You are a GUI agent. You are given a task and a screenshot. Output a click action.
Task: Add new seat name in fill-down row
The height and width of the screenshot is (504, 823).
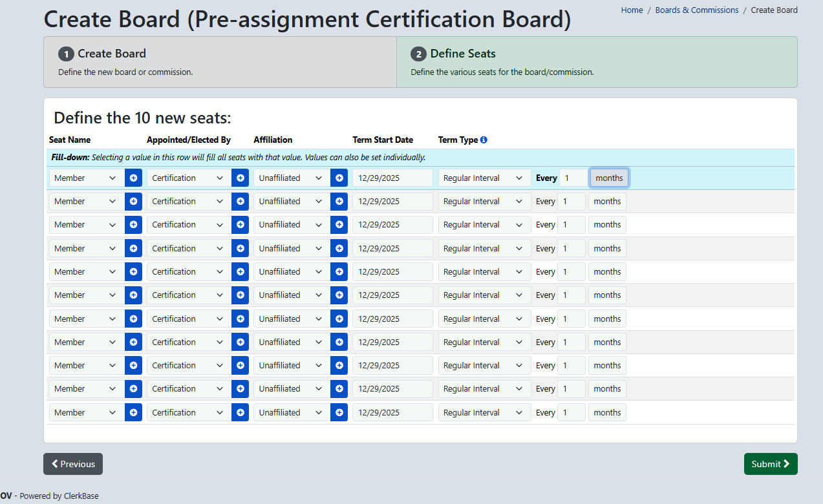coord(133,178)
